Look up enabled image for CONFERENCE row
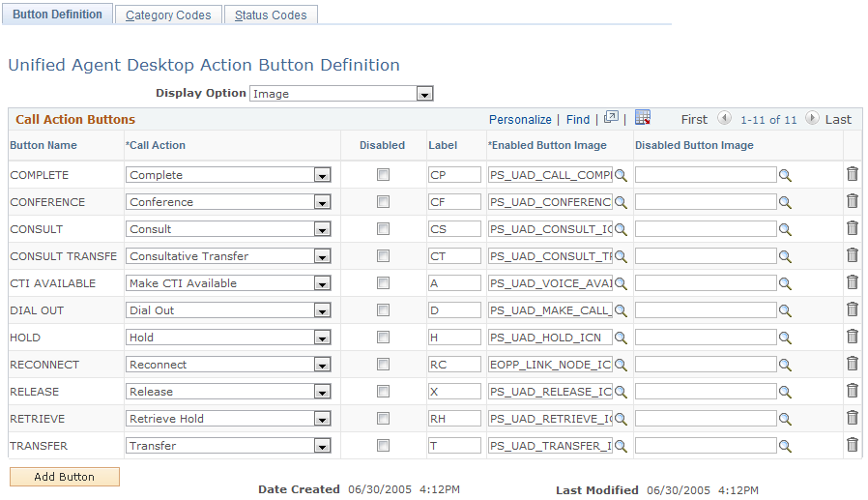This screenshot has width=868, height=500. pos(621,203)
